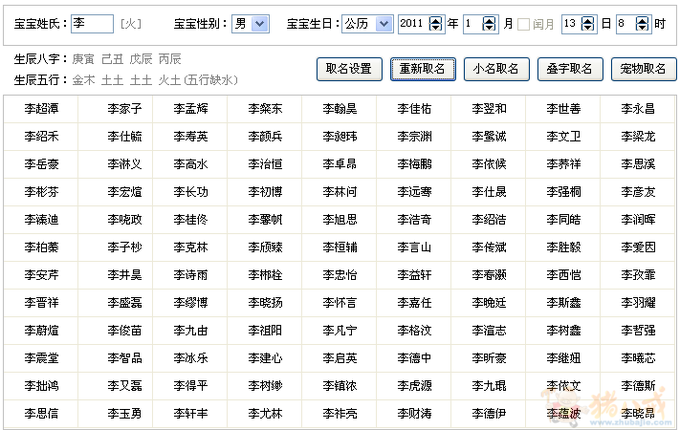Viewport: 680px width, 430px height.
Task: Select the name 李哲强
Action: [638, 331]
